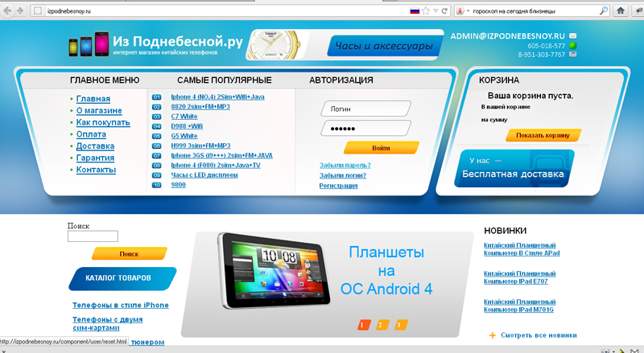Click the site identity icon beside URL

[37, 10]
